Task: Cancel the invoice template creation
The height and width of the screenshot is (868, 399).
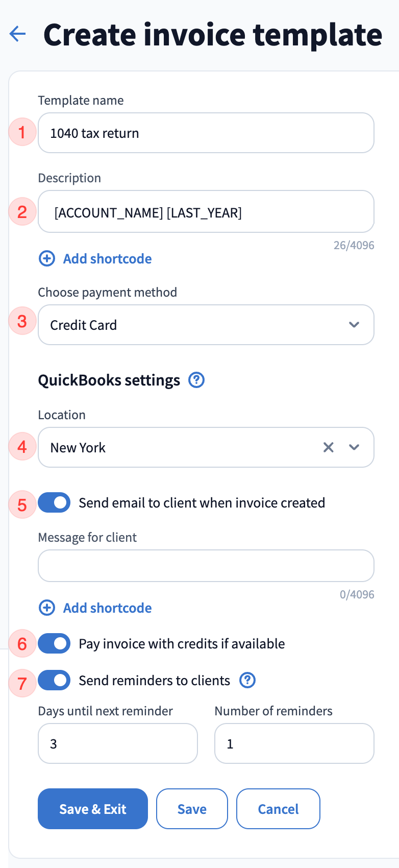Action: tap(278, 809)
